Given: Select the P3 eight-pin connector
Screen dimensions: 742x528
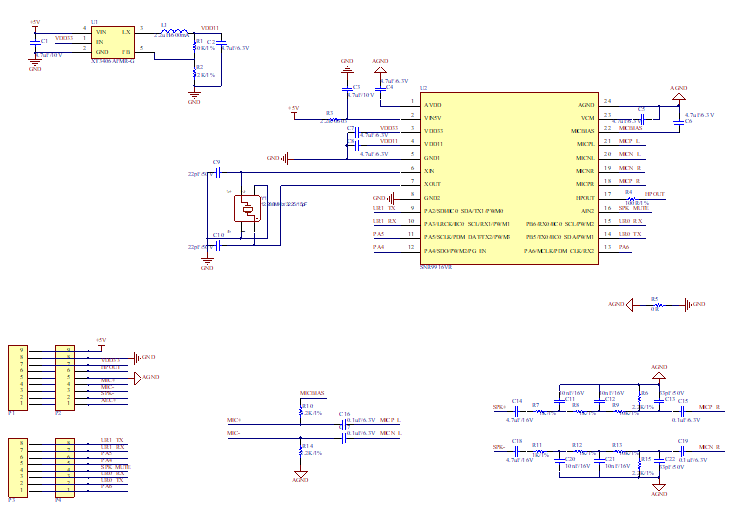Looking at the screenshot, I should click(18, 465).
